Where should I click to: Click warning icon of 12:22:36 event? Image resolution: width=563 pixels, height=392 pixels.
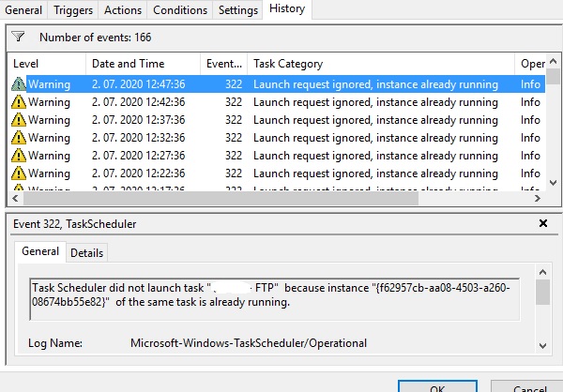[19, 173]
